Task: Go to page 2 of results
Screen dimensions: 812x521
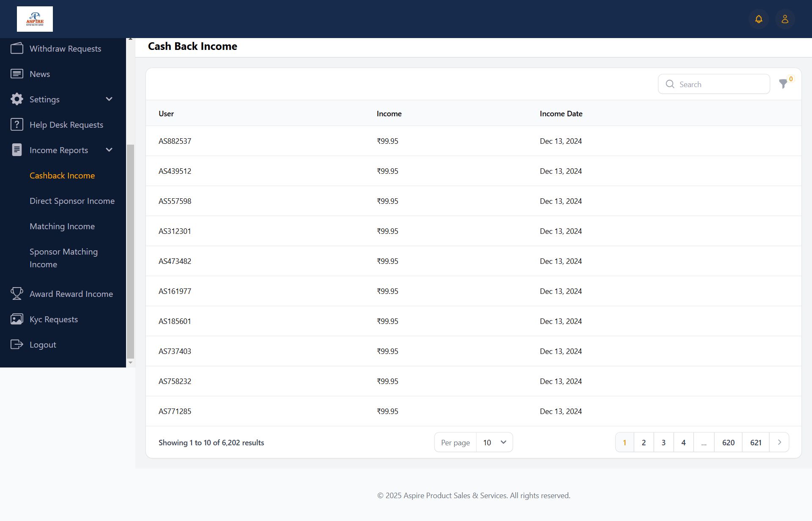Action: pos(644,442)
